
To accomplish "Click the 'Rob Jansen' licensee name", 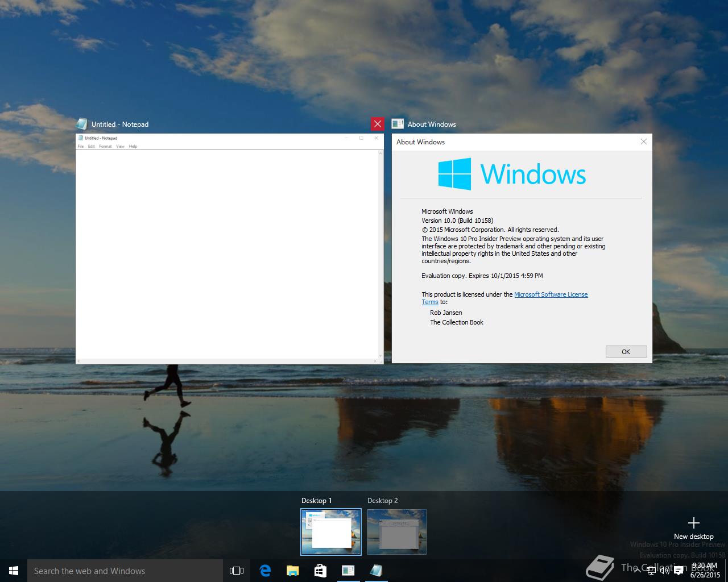I will coord(446,313).
